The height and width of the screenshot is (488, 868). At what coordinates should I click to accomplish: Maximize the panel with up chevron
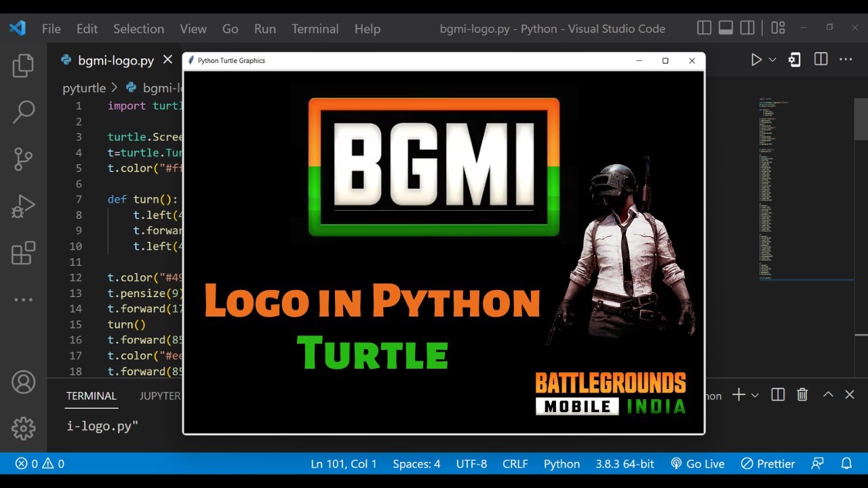(x=827, y=394)
